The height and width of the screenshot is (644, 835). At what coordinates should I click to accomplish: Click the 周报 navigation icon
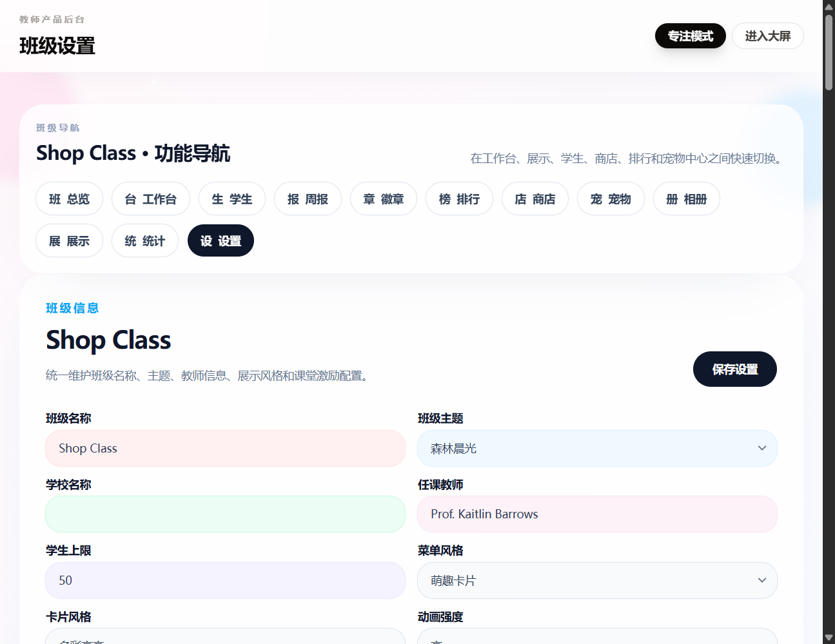pyautogui.click(x=308, y=199)
